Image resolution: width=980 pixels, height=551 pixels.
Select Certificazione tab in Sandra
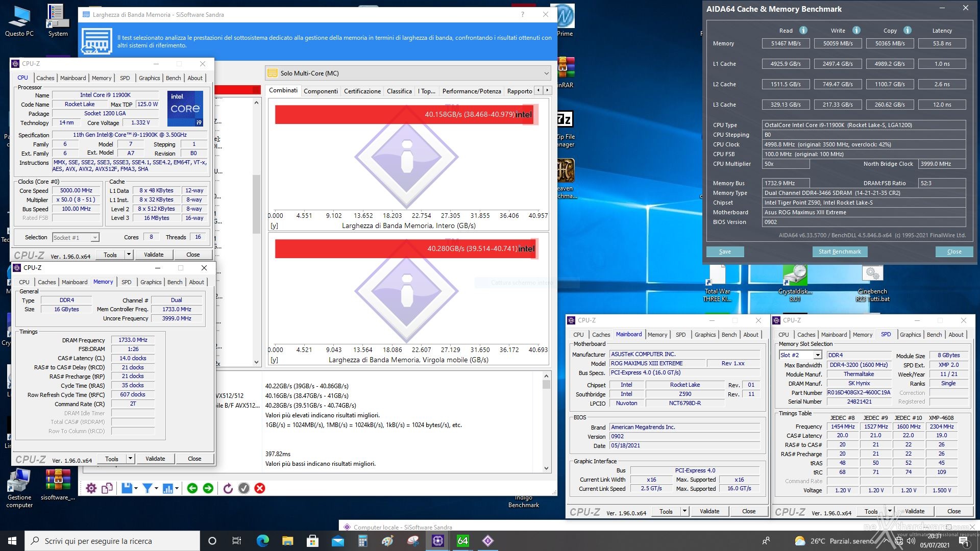point(362,91)
